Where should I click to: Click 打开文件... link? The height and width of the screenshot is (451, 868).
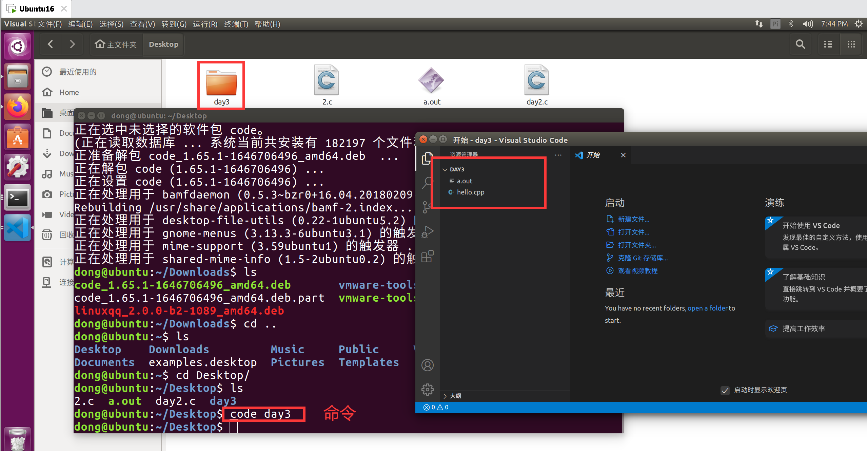(633, 232)
